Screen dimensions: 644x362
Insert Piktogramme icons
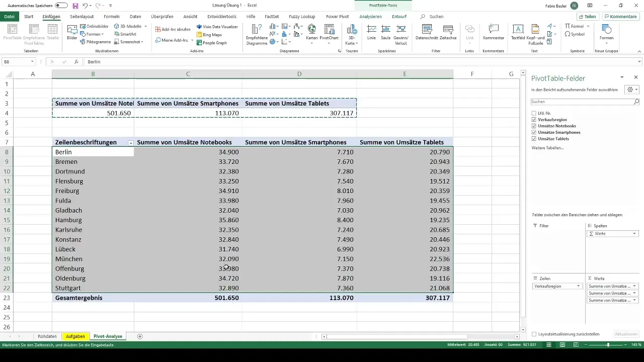[96, 42]
